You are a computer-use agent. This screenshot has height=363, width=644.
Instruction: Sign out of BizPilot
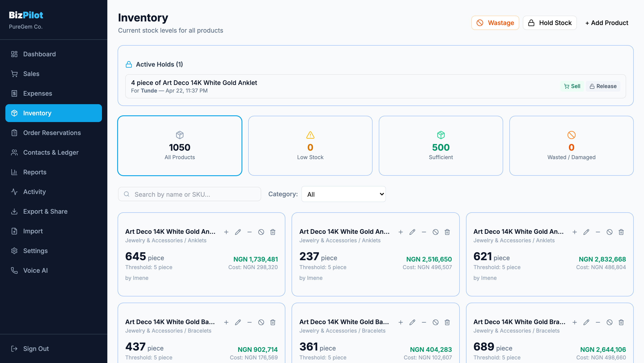click(53, 348)
